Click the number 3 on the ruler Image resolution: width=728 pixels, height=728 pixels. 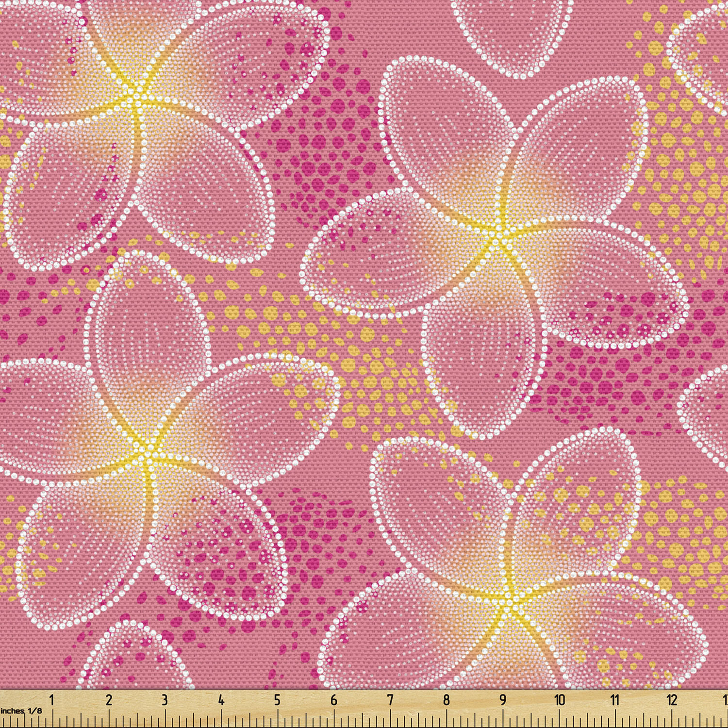[x=165, y=700]
